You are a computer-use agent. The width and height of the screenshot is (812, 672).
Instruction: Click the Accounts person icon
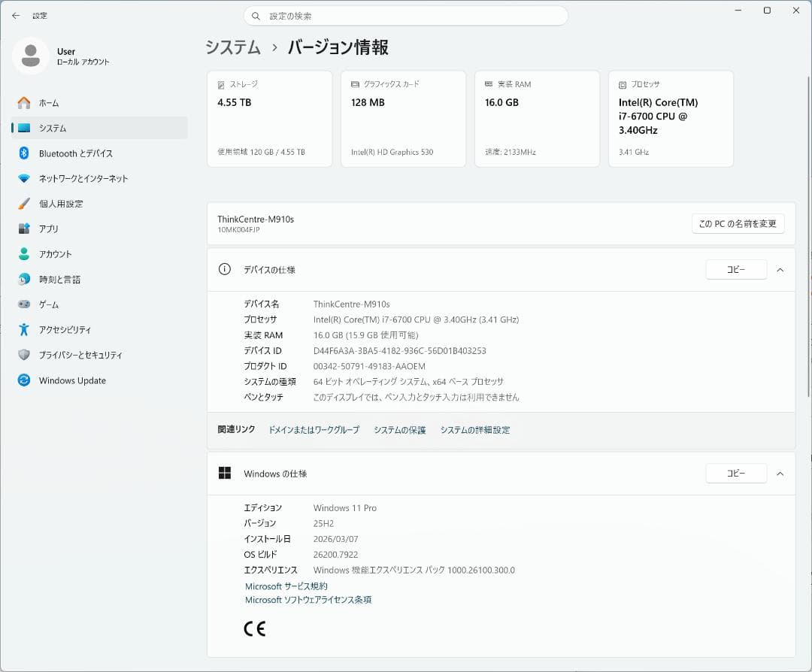click(x=24, y=253)
